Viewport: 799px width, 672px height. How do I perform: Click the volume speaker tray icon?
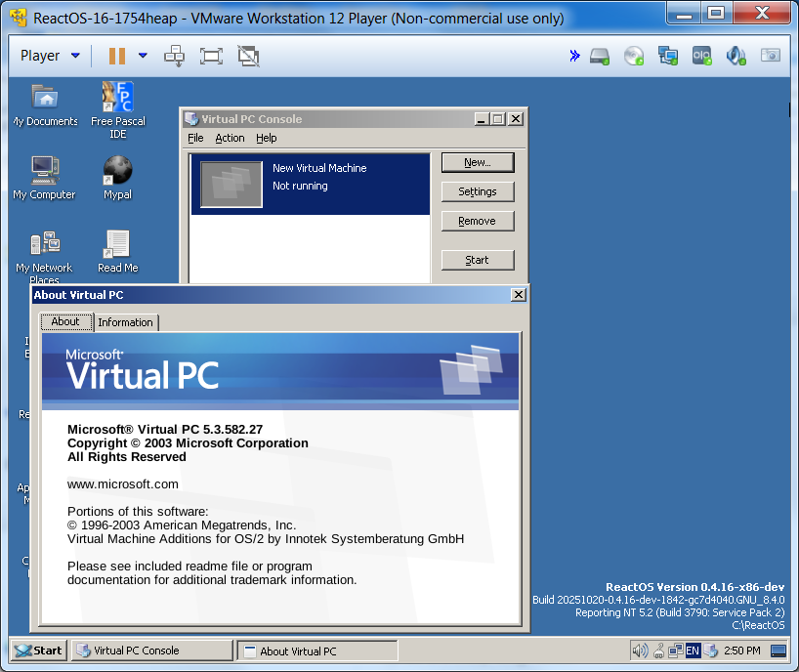640,651
